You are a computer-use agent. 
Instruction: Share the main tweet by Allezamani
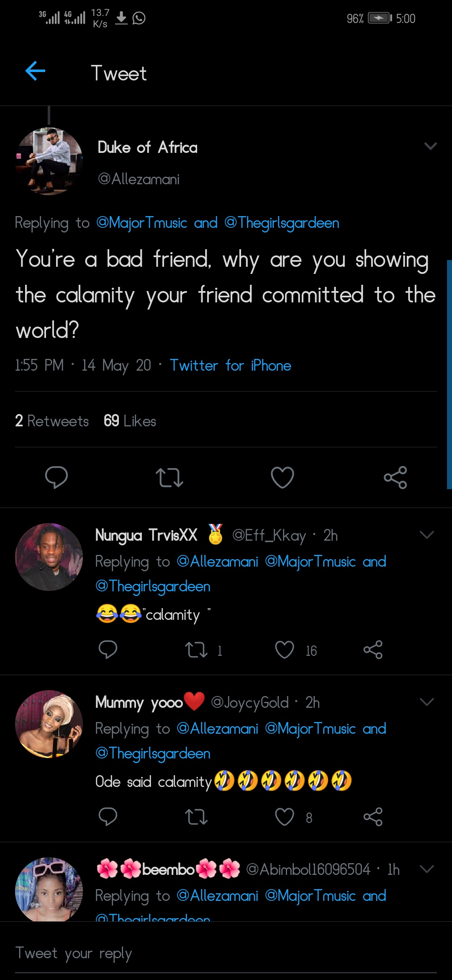pos(395,477)
